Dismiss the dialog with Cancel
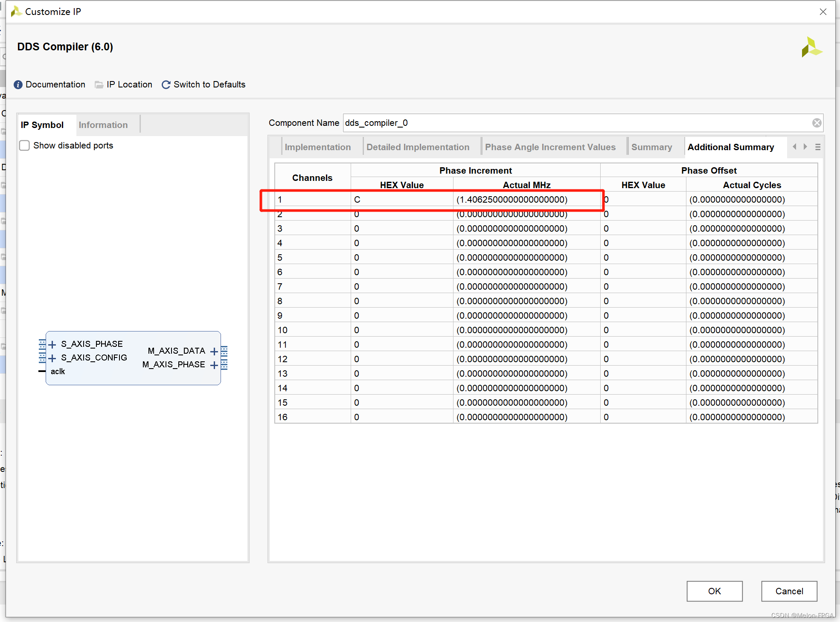This screenshot has height=622, width=840. [x=789, y=591]
